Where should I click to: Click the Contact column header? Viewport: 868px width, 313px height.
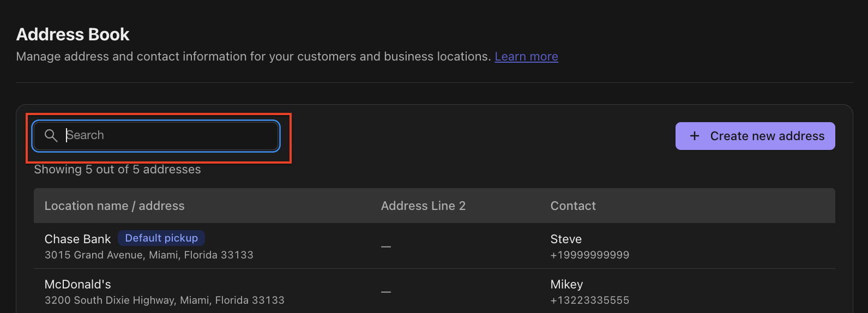click(x=573, y=206)
